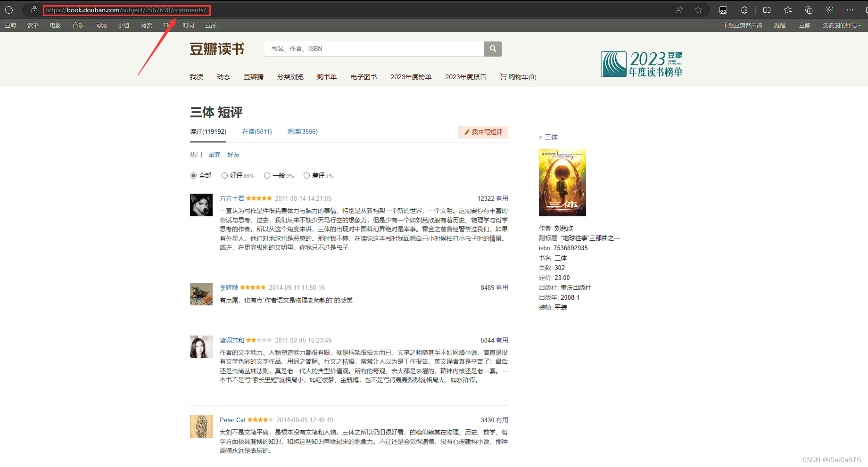
Task: Select the 差评 3% radio button
Action: point(306,176)
